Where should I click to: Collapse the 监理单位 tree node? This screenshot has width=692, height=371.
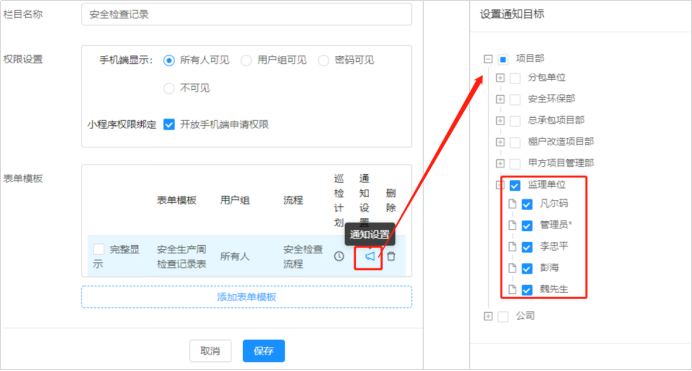tap(500, 185)
